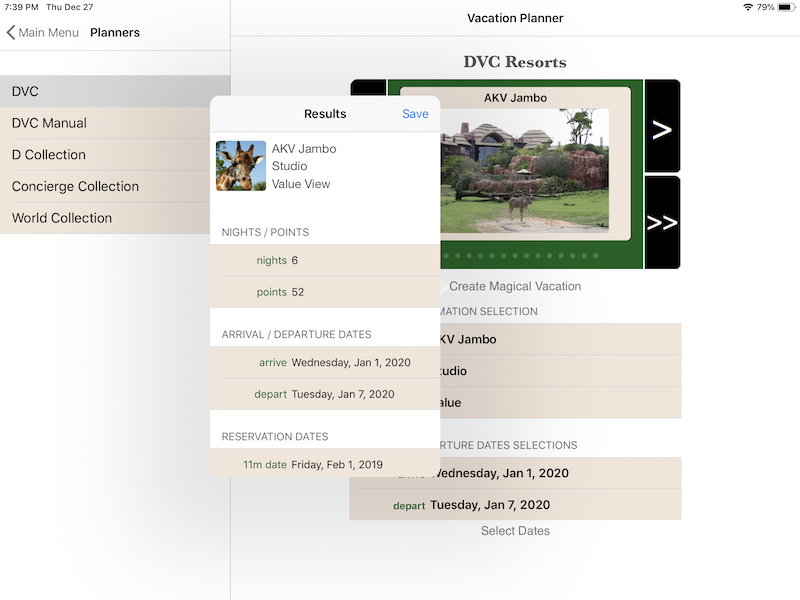Go back to Main Menu
The image size is (800, 600).
pyautogui.click(x=43, y=33)
